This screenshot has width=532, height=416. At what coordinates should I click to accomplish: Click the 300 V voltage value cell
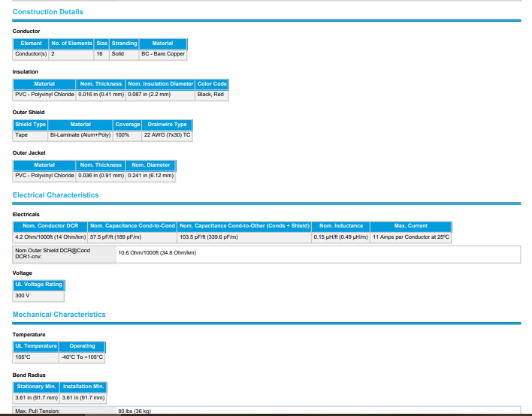tap(23, 296)
